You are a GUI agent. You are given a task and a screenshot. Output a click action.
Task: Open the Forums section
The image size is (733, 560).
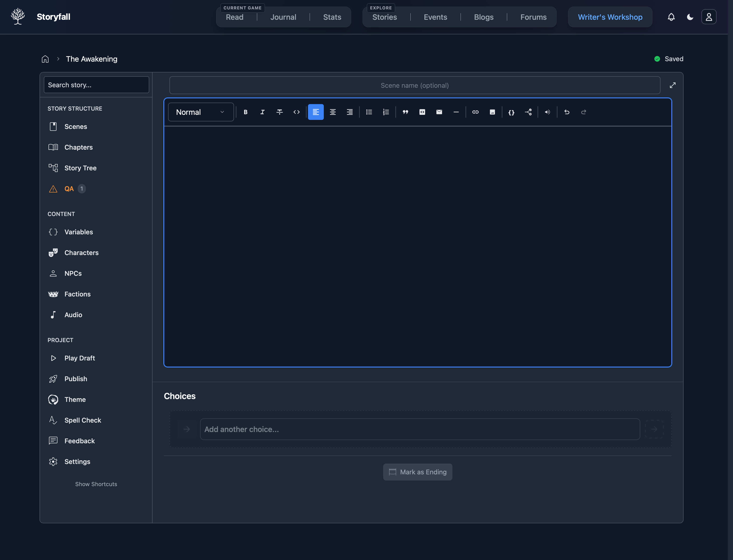(533, 17)
